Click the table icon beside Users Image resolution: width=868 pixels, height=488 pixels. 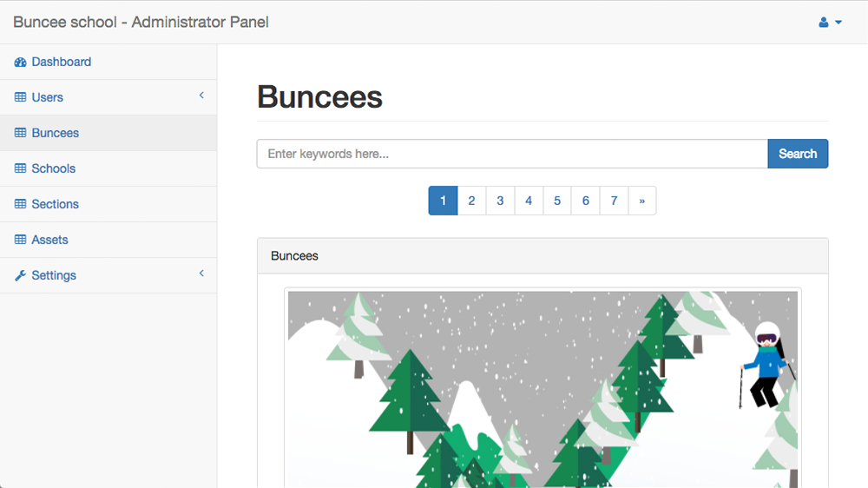click(21, 98)
